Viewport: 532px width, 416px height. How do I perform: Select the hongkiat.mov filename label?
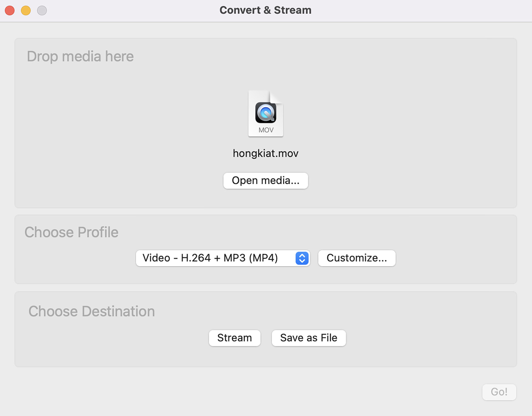tap(266, 154)
